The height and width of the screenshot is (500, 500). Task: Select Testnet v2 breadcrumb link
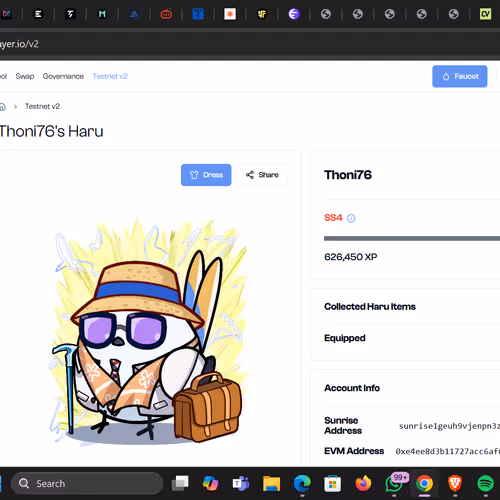pyautogui.click(x=42, y=106)
